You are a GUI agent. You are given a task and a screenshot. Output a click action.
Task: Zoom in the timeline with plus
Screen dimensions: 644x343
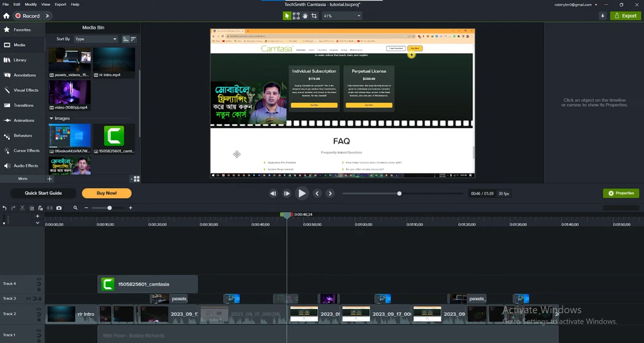point(130,208)
